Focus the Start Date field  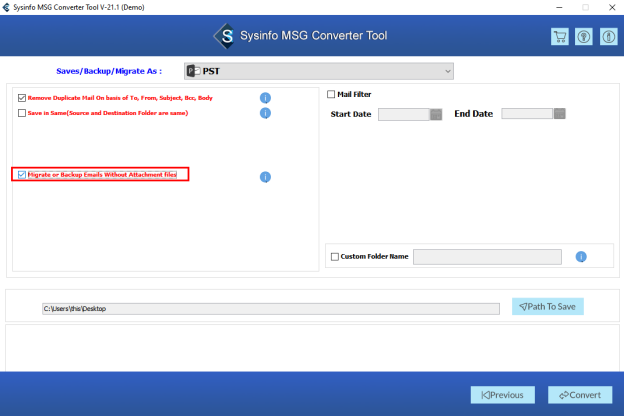(404, 114)
